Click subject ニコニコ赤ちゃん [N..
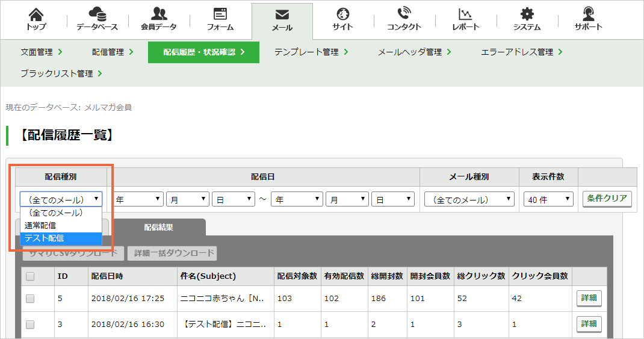The image size is (644, 339). (x=222, y=298)
